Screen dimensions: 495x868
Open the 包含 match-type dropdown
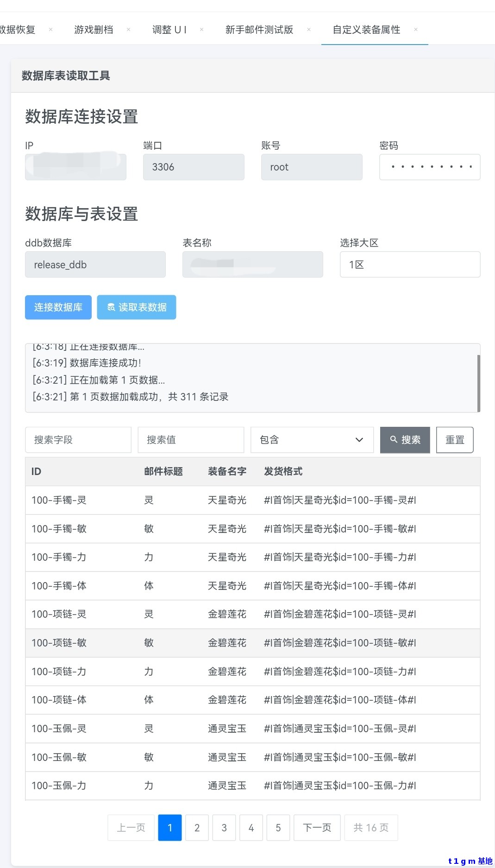click(312, 440)
